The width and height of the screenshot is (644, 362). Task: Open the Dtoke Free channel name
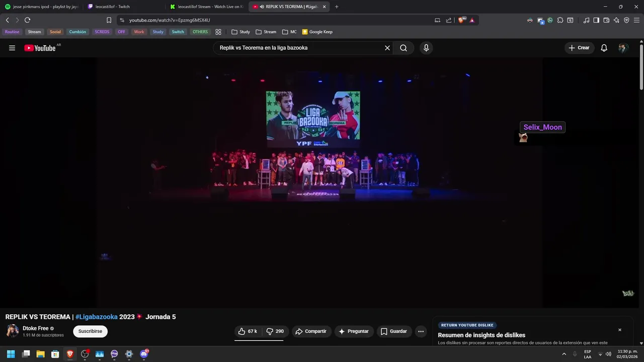(x=36, y=328)
